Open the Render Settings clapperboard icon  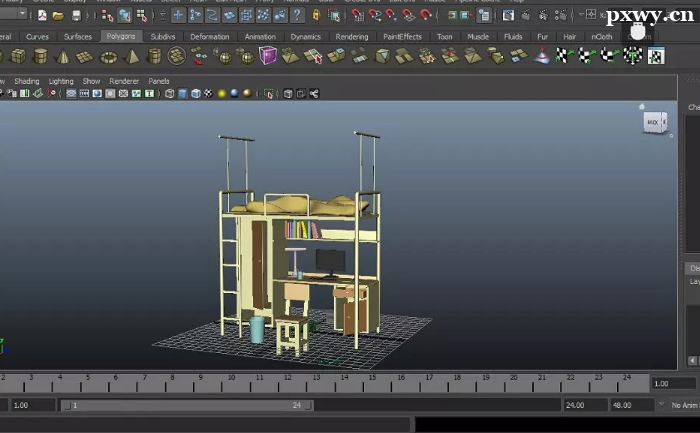coord(560,16)
